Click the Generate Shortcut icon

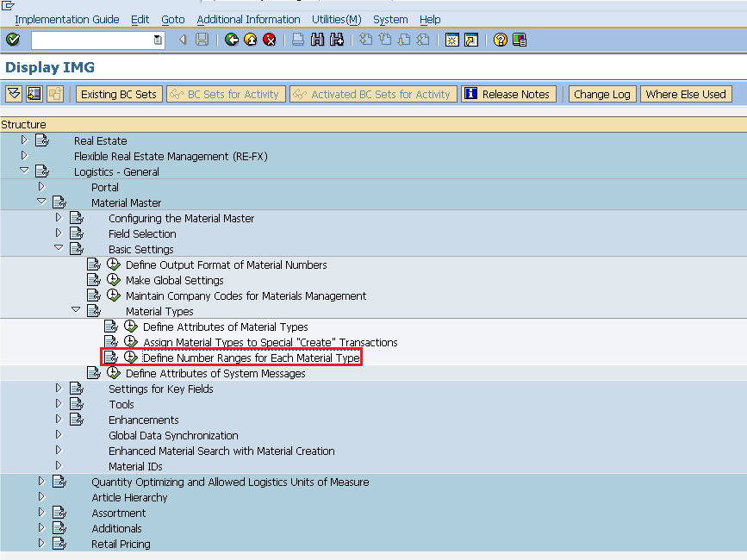[470, 40]
